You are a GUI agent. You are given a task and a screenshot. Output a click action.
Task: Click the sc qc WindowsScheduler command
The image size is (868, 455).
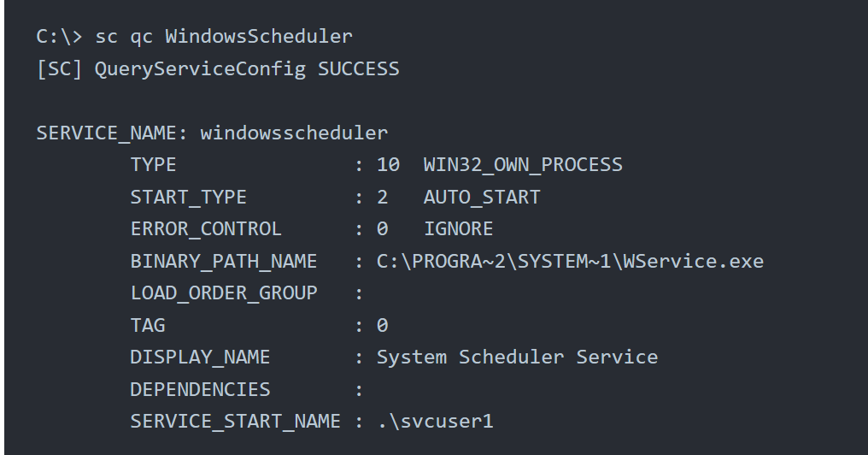point(224,37)
